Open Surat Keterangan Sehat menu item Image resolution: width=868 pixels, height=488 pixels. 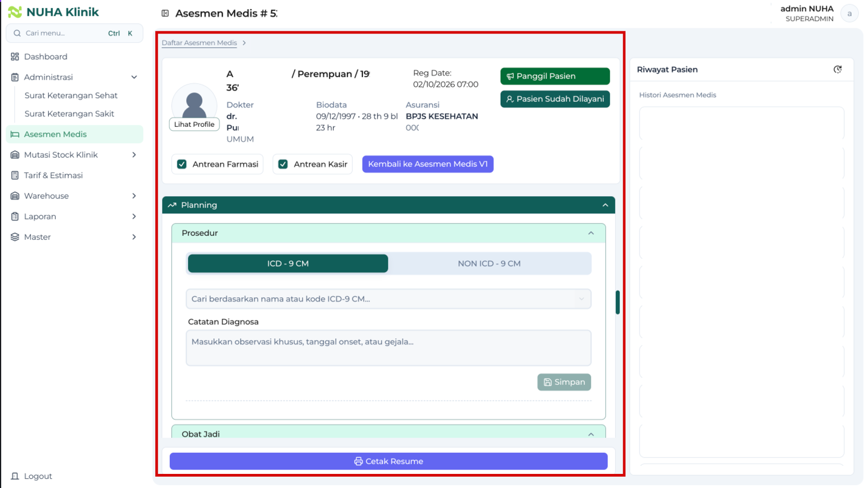click(71, 95)
